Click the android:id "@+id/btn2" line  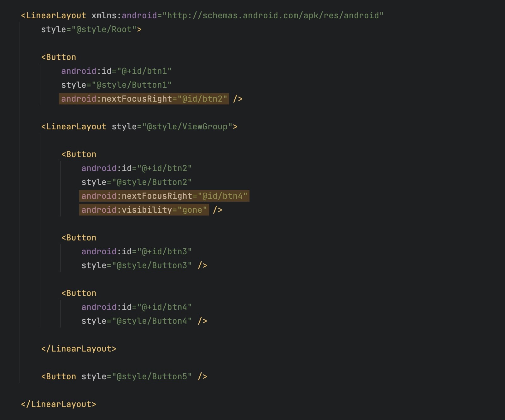pyautogui.click(x=137, y=168)
